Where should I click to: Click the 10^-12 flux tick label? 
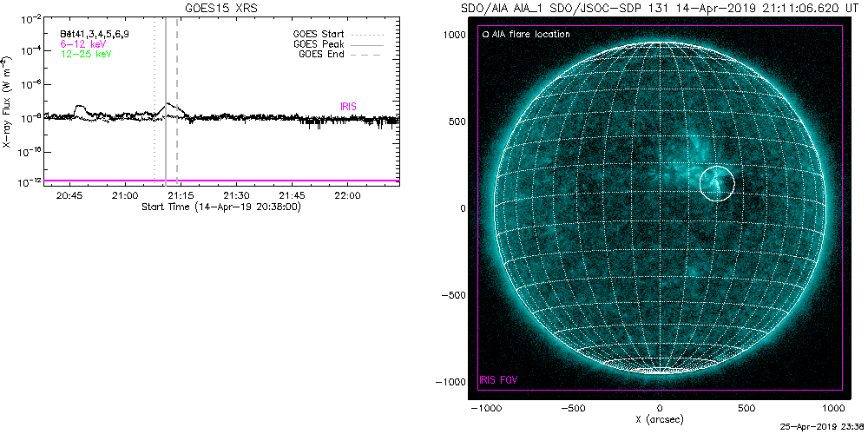coord(30,184)
